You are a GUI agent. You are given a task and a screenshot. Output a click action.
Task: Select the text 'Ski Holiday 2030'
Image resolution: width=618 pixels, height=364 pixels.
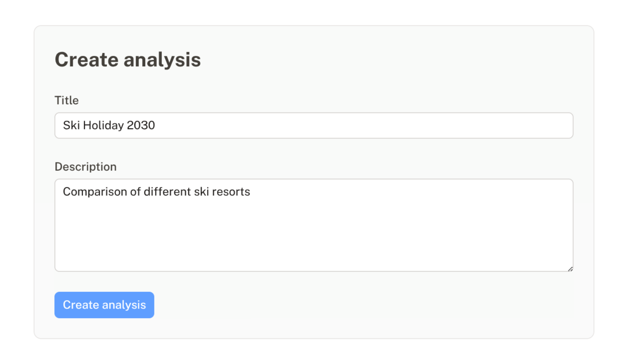(108, 125)
